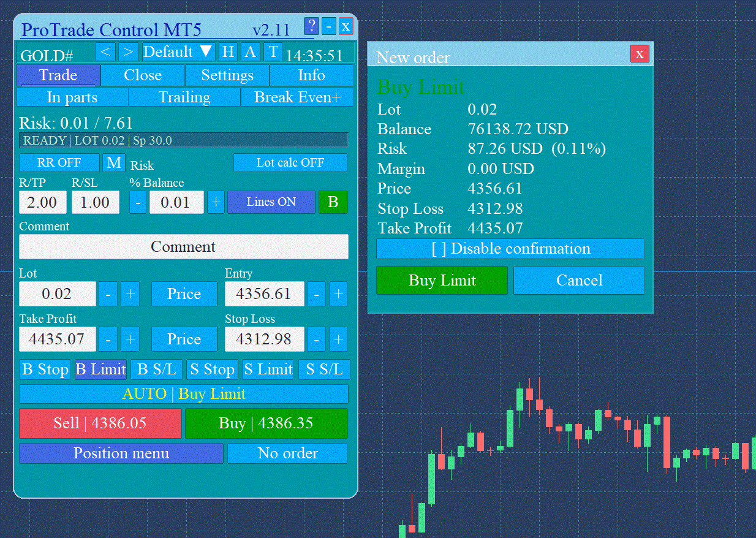Click ProTrade Control MT5 title link
The image size is (756, 538).
coord(112,29)
